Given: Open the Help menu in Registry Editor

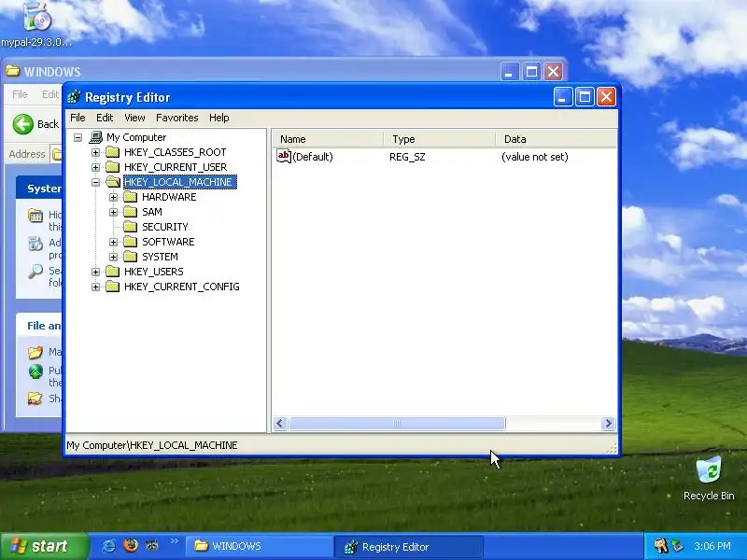Looking at the screenshot, I should [219, 118].
